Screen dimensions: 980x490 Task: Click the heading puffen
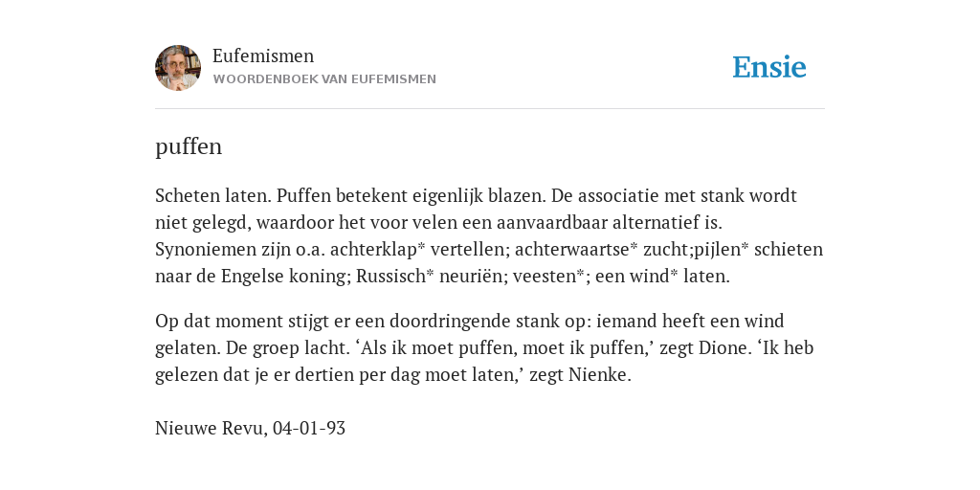pos(189,146)
